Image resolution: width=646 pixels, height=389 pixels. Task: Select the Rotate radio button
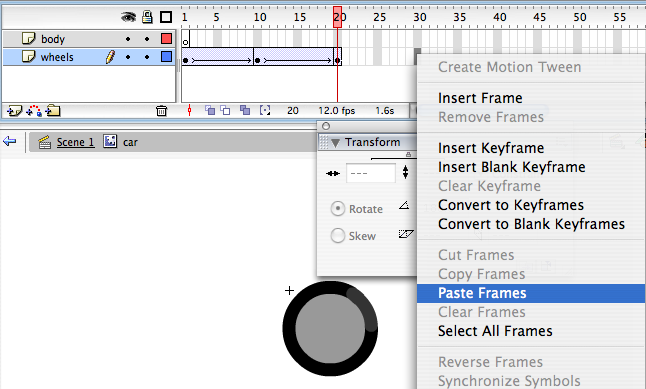point(338,209)
